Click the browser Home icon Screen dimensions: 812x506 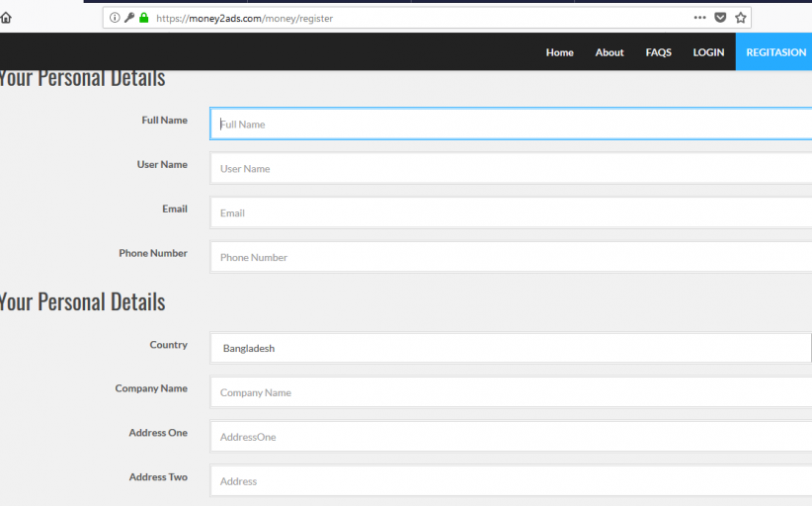(x=6, y=18)
